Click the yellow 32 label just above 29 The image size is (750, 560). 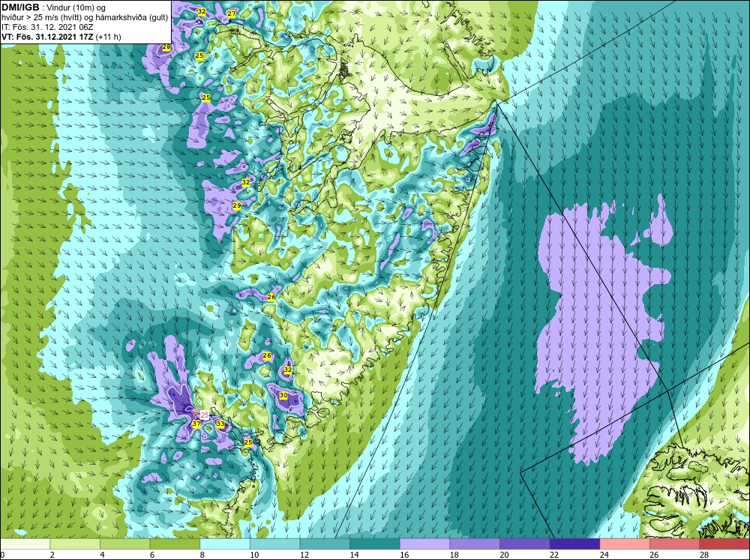246,182
